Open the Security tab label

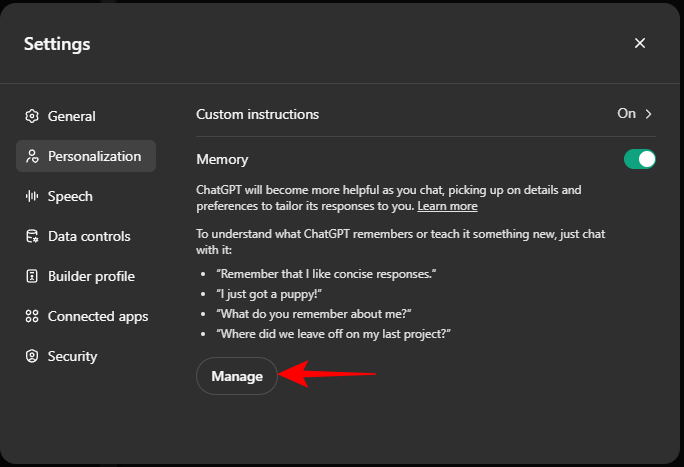coord(72,356)
